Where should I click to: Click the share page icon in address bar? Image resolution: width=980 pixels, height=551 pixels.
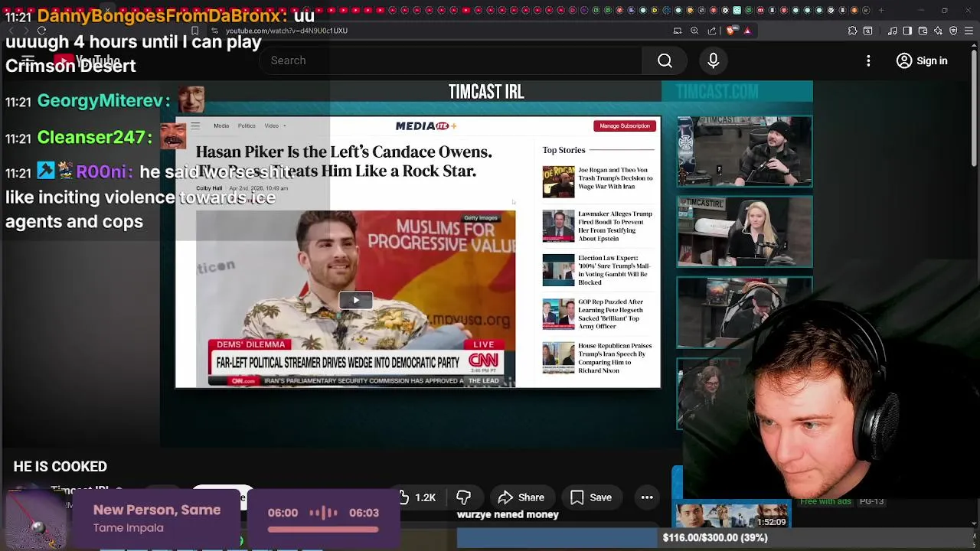pyautogui.click(x=712, y=31)
